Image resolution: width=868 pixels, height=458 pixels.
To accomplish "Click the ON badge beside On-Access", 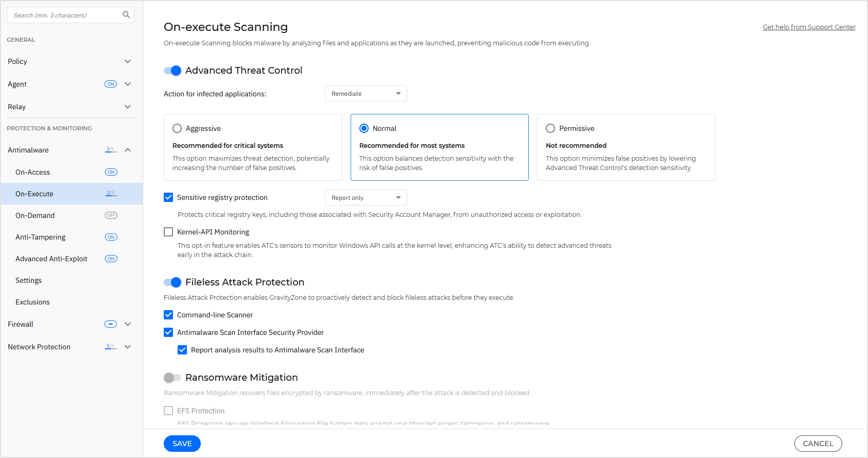I will click(x=111, y=172).
